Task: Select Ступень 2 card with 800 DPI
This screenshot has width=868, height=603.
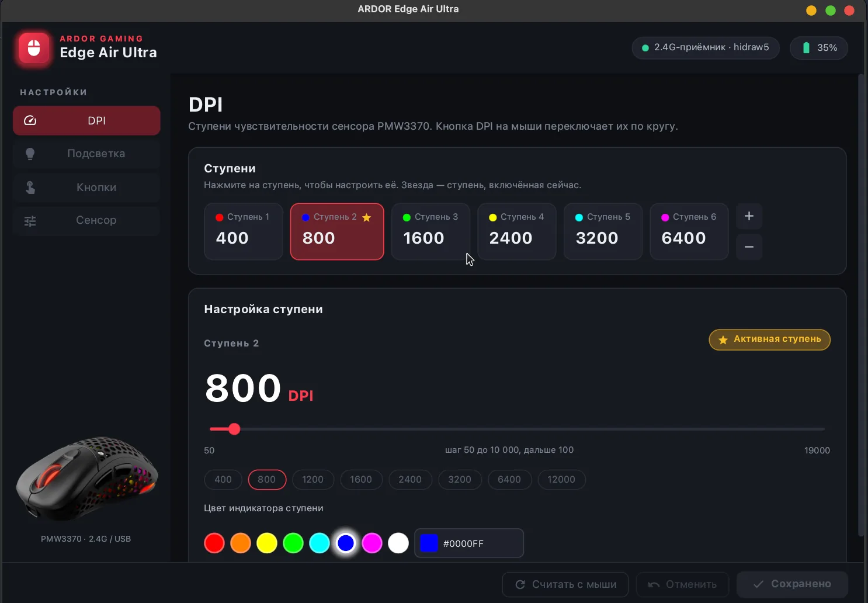Action: pyautogui.click(x=337, y=231)
